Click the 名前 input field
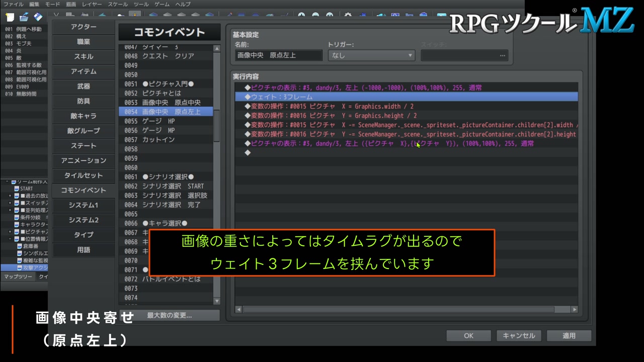This screenshot has height=362, width=644. tap(279, 55)
